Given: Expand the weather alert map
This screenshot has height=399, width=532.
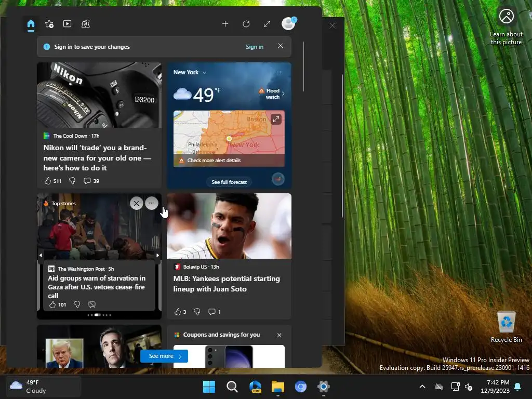Looking at the screenshot, I should point(276,119).
